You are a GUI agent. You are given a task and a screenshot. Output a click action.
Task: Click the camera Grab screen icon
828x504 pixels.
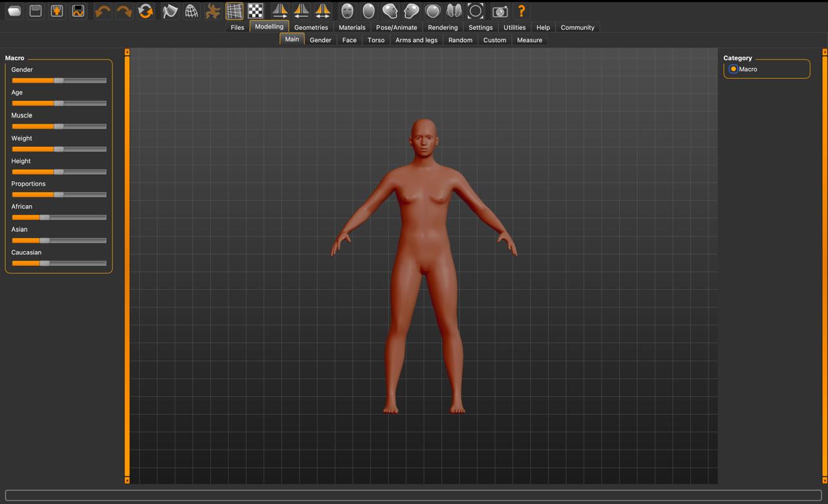499,11
